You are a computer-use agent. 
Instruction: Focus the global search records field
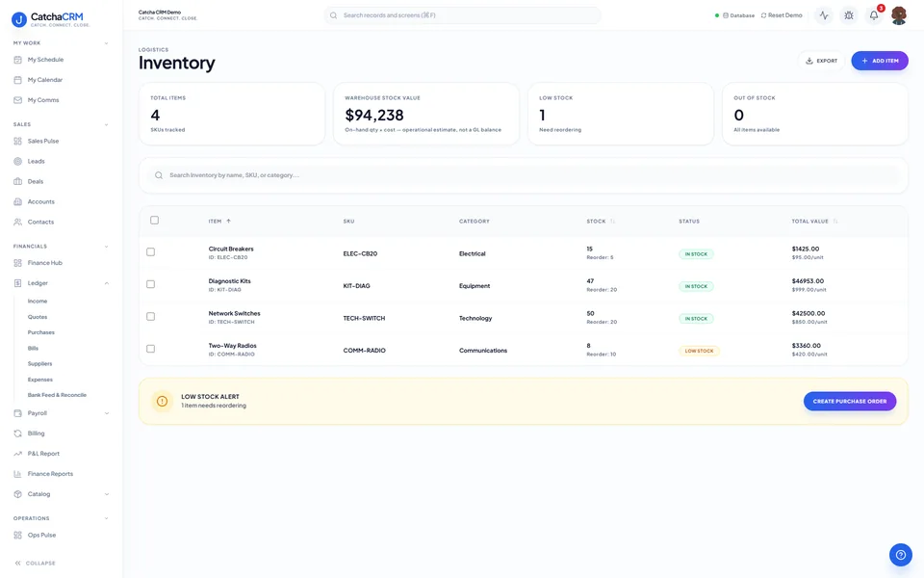click(x=463, y=15)
